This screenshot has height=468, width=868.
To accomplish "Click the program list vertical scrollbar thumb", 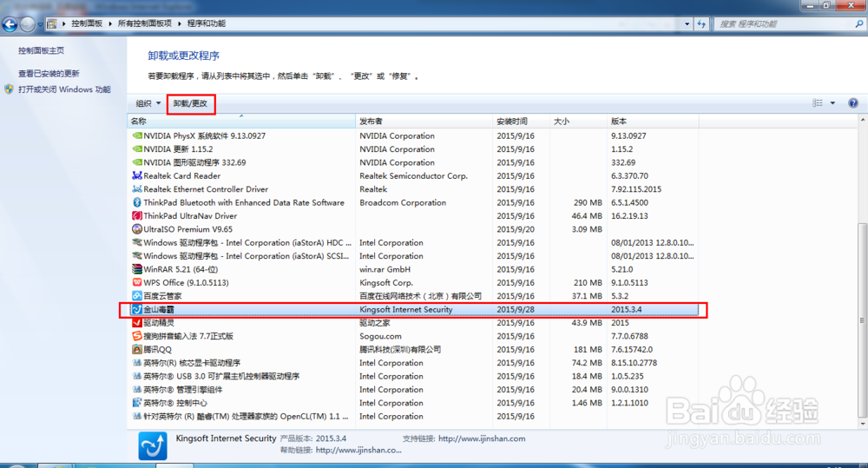I will coord(862,320).
